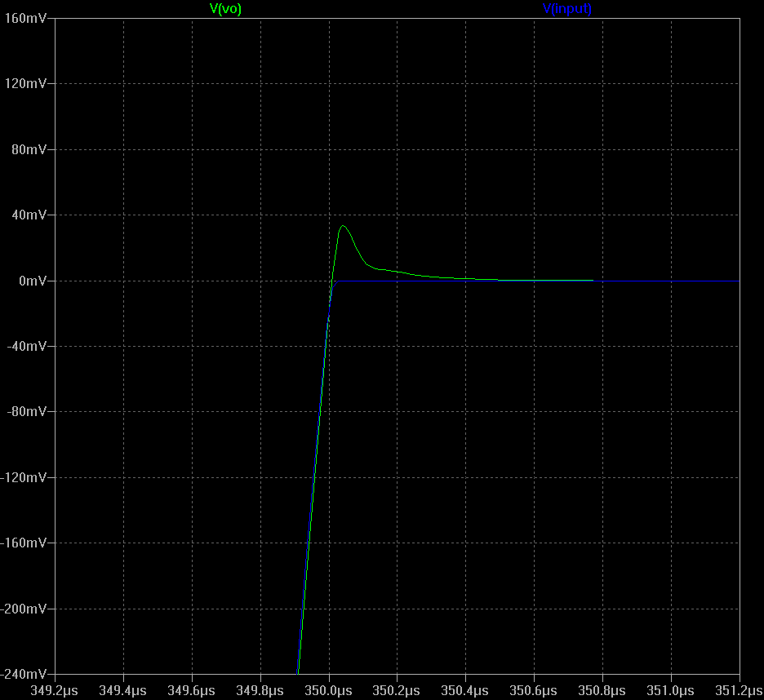
Task: Click the 349.8µs time axis label
Action: tap(260, 691)
